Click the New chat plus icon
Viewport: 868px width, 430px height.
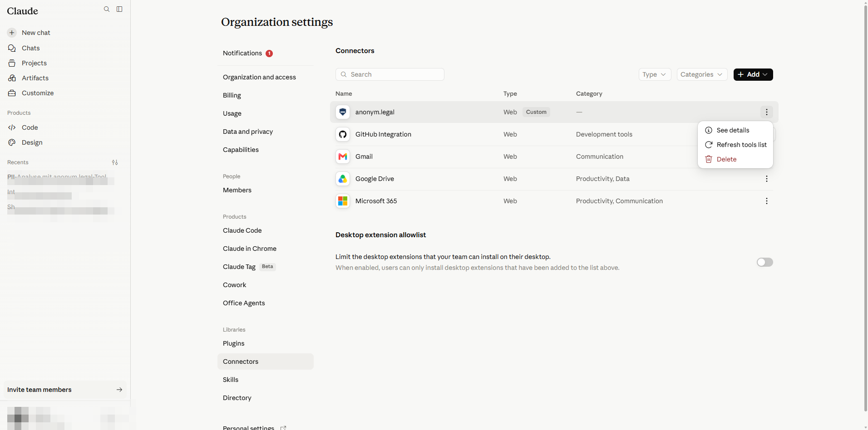click(12, 33)
